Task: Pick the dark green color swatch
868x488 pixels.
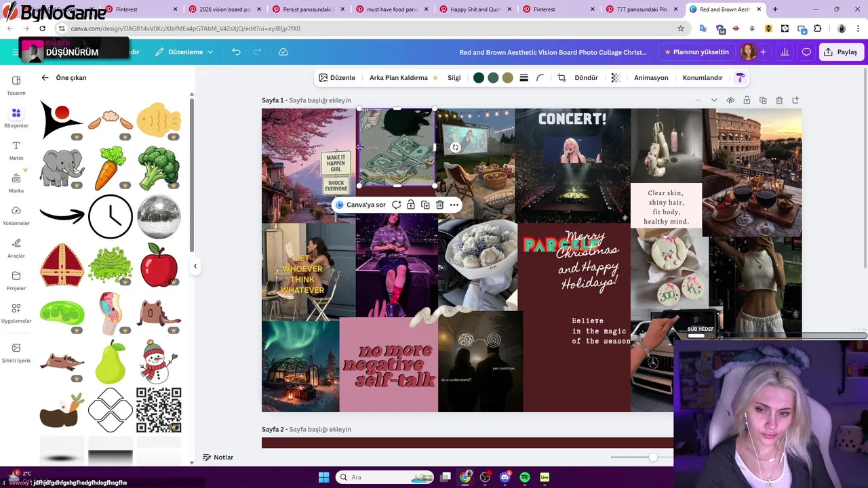Action: tap(479, 78)
